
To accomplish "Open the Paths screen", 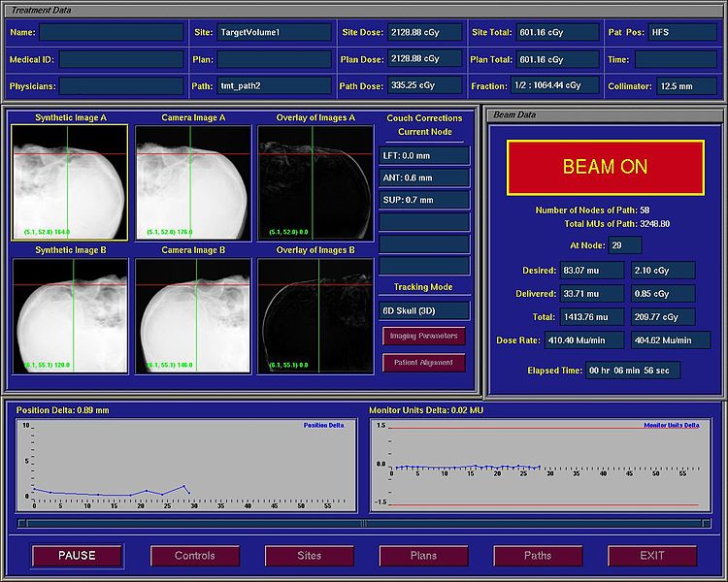I will 538,556.
